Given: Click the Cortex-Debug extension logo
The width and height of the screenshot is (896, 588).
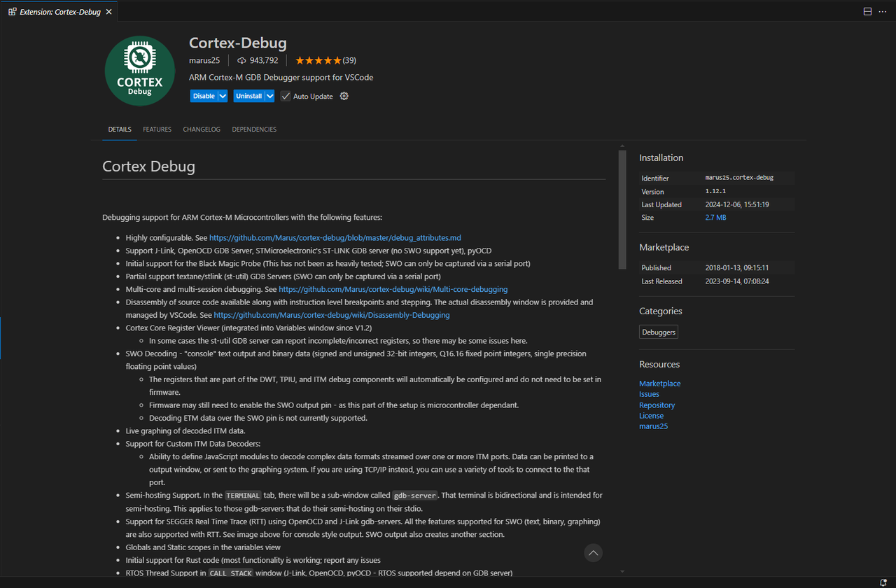Looking at the screenshot, I should click(140, 71).
